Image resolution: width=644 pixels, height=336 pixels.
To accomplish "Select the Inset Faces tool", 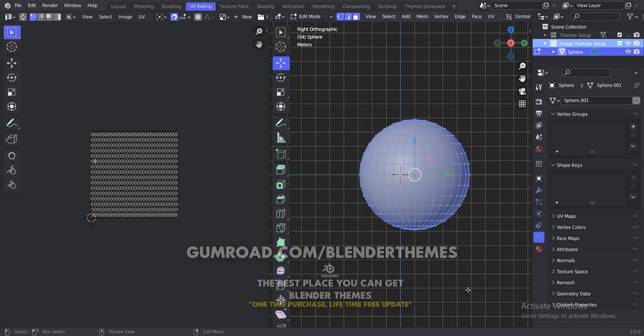I will point(281,185).
